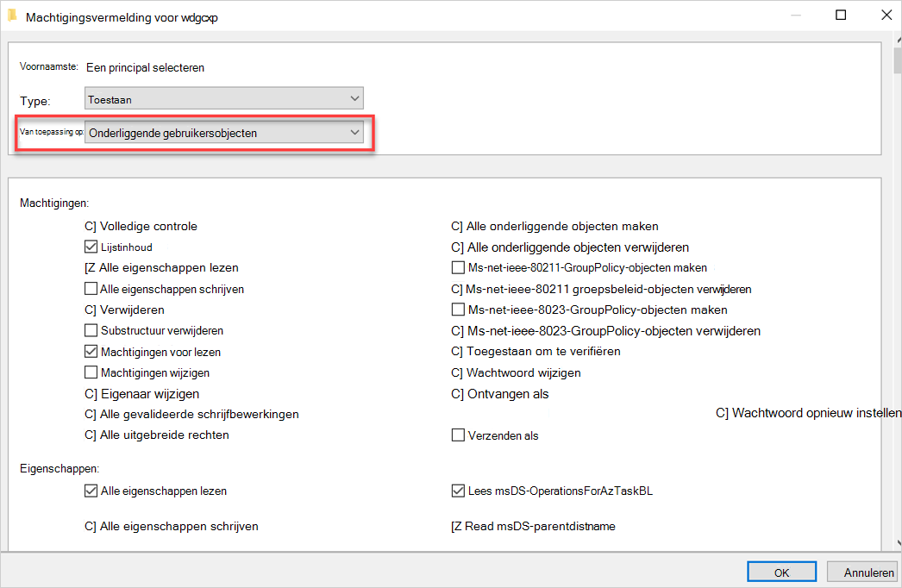This screenshot has height=588, width=902.
Task: Close the dialog with the X icon
Action: point(886,15)
